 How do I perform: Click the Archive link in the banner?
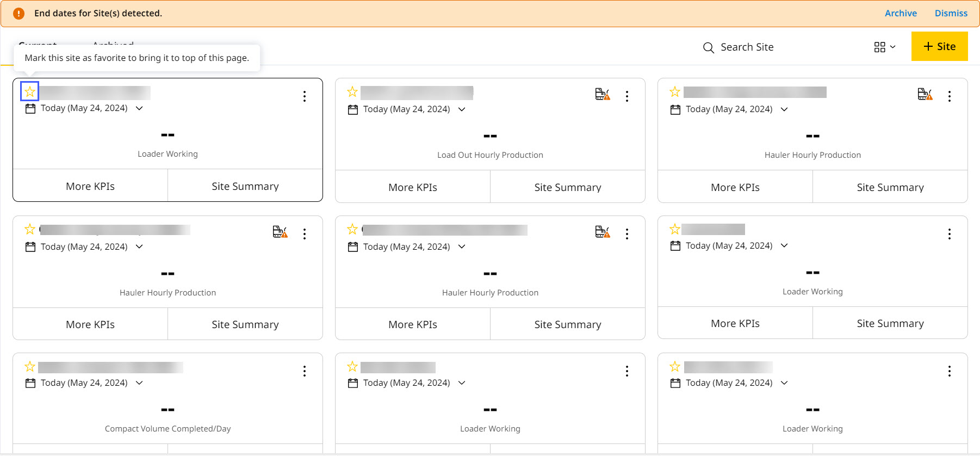point(900,13)
